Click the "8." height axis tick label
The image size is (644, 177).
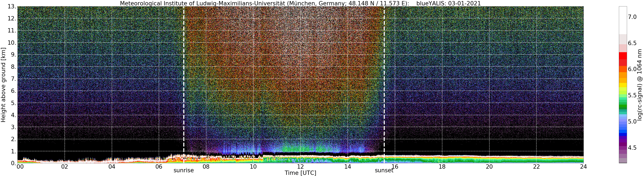click(13, 67)
